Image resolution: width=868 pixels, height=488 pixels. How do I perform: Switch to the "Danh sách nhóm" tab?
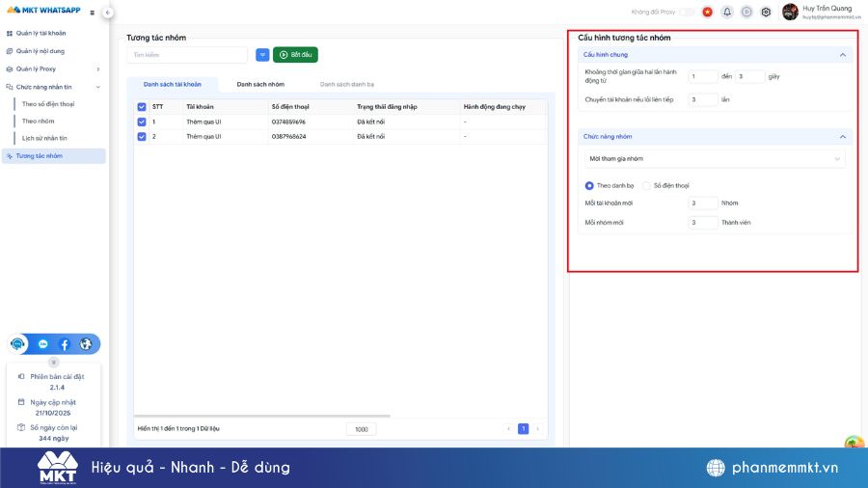pyautogui.click(x=260, y=85)
